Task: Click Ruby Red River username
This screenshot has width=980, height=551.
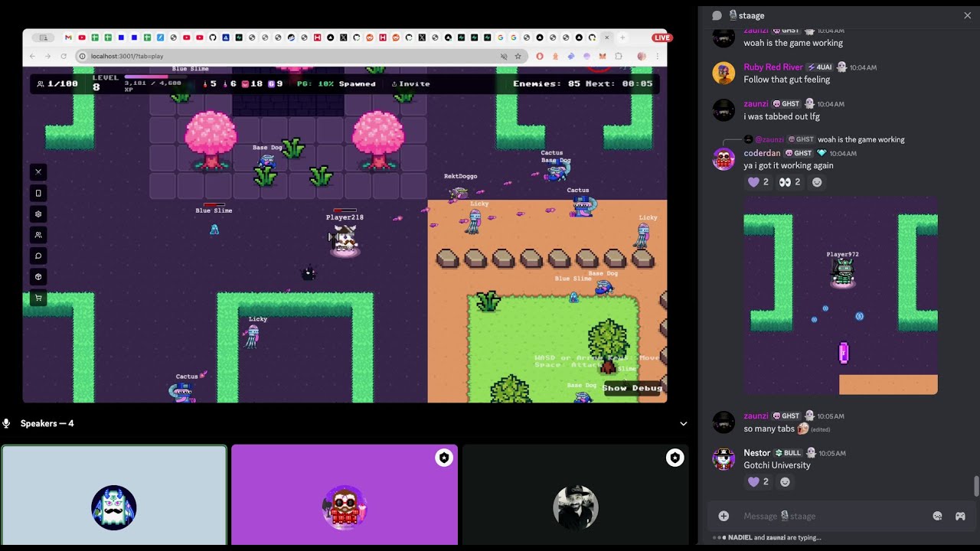Action: pos(773,67)
